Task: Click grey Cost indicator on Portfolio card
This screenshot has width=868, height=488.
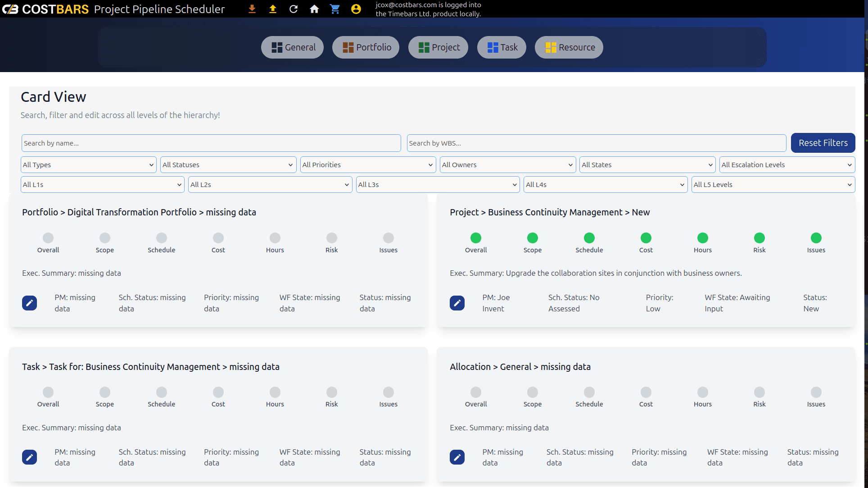Action: pyautogui.click(x=218, y=238)
